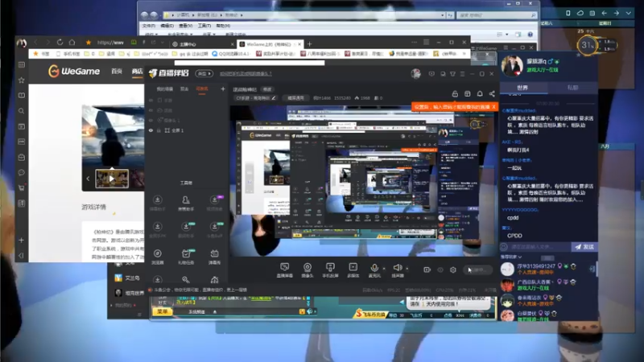Click the lock icon above stream preview
Viewport: 644px width, 362px height.
point(455,93)
